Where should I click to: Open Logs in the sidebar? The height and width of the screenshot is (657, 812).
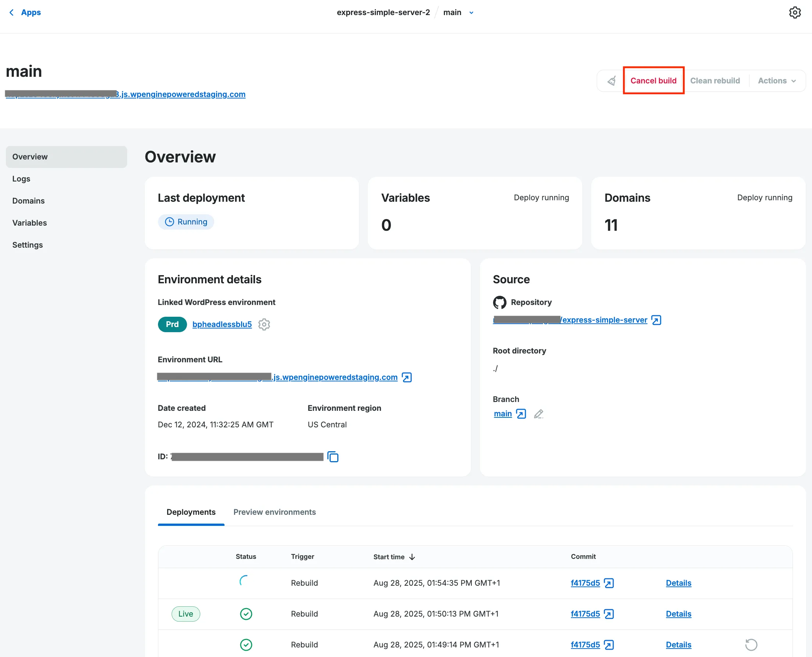pos(21,179)
